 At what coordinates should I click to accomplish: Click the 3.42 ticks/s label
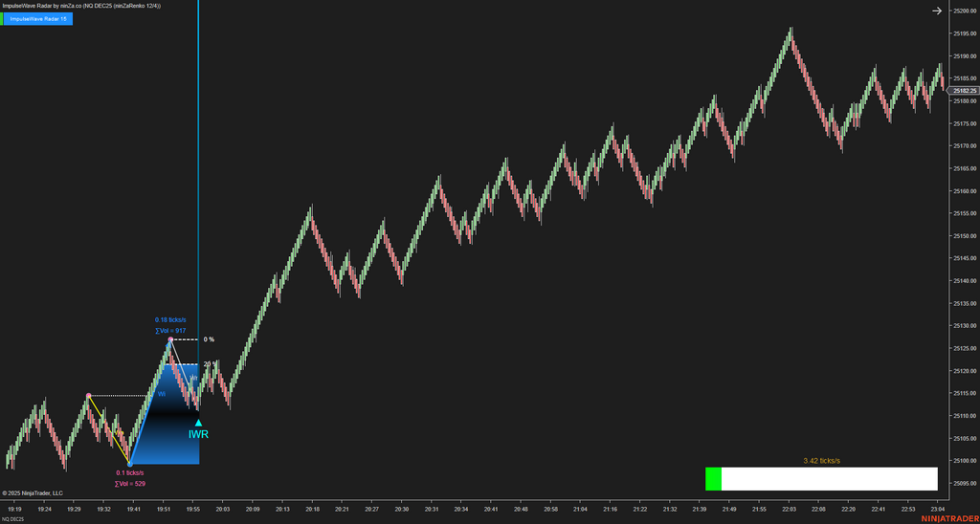tap(822, 461)
